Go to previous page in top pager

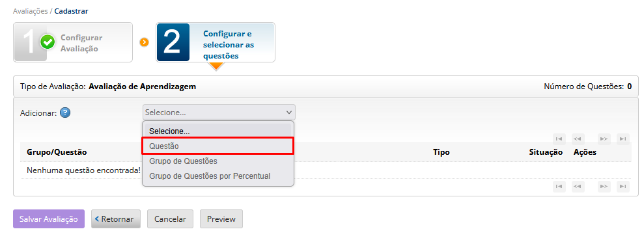[577, 139]
